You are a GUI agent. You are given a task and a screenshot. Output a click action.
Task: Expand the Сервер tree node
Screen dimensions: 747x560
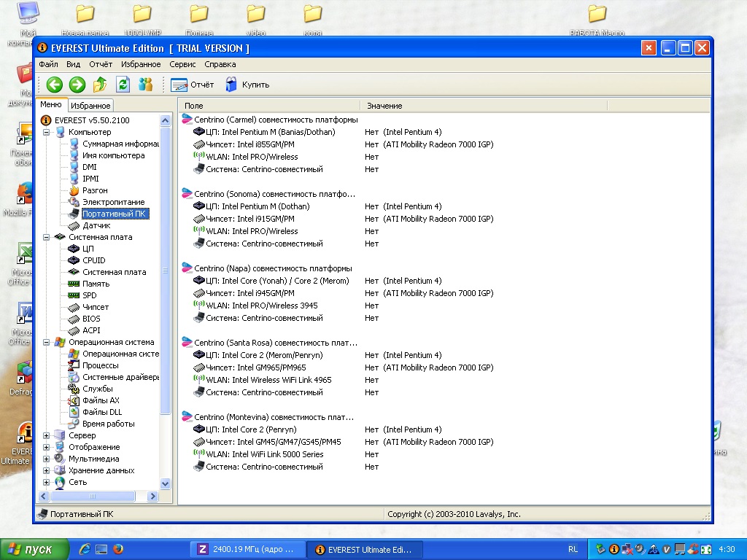46,436
